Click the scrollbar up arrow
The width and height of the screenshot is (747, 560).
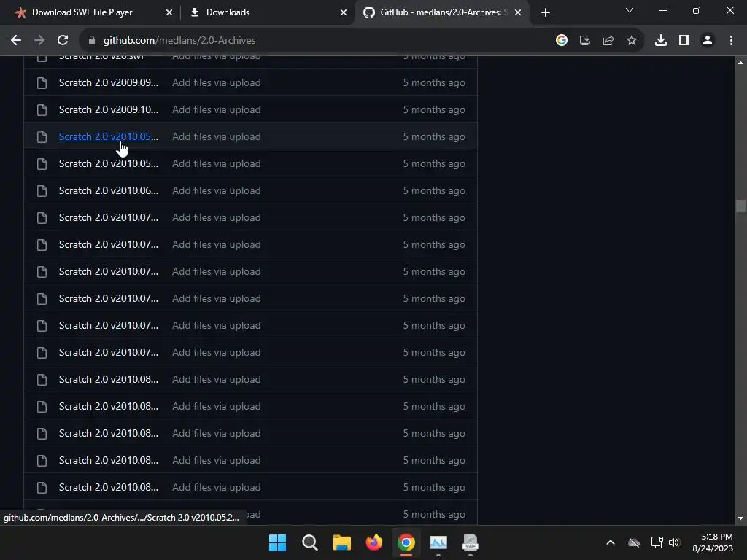740,63
